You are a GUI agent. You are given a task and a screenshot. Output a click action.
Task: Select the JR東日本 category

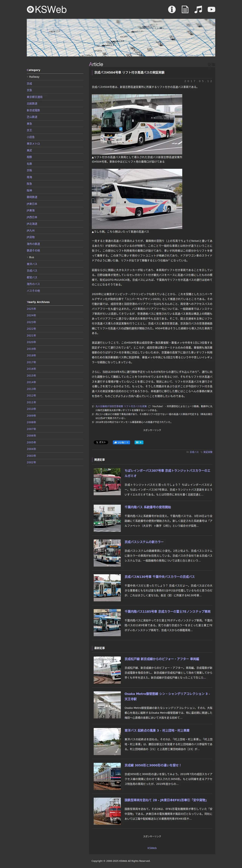(x=32, y=204)
